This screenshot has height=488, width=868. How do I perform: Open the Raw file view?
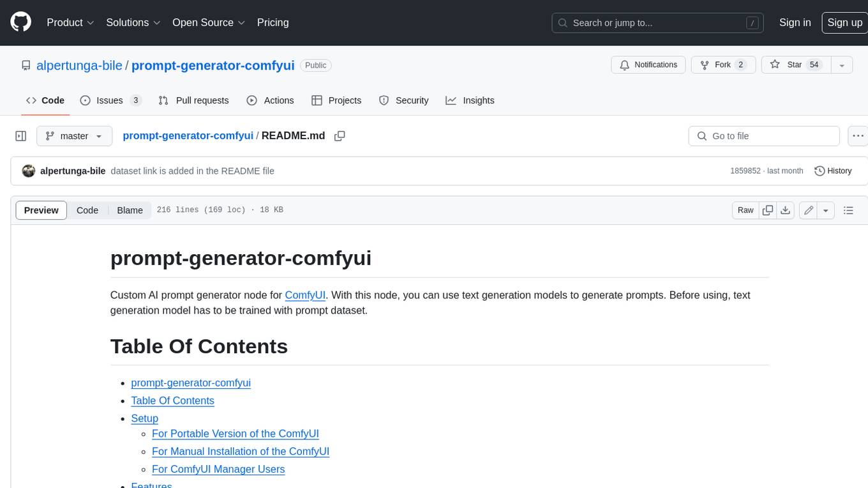coord(745,210)
